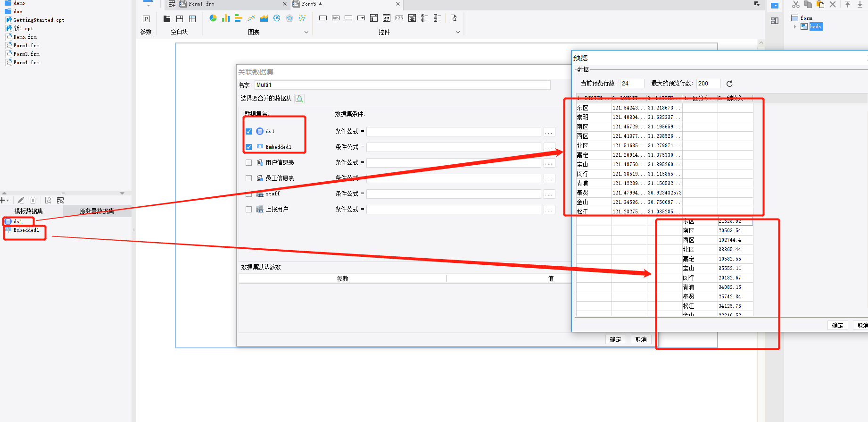The height and width of the screenshot is (422, 868).
Task: Click the parameter panel P icon
Action: coord(146,19)
